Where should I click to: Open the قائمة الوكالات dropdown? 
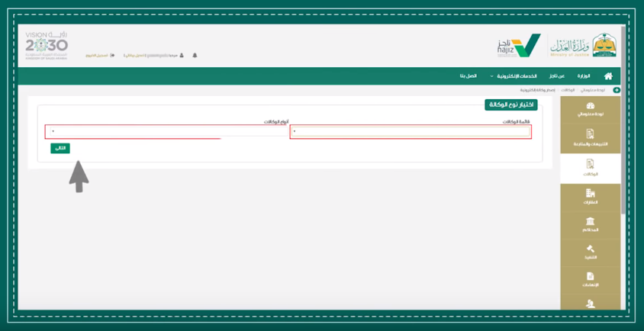411,132
